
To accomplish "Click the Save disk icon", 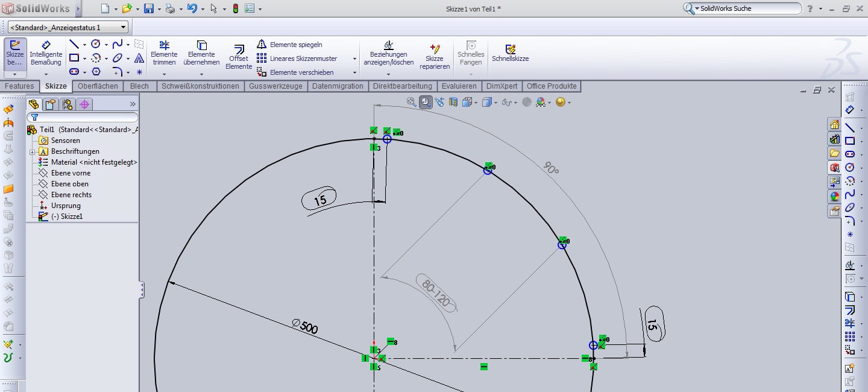I will point(148,8).
